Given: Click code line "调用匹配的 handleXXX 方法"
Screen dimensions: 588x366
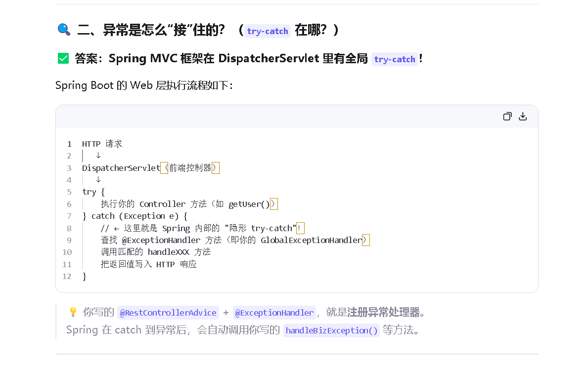Looking at the screenshot, I should [x=156, y=252].
